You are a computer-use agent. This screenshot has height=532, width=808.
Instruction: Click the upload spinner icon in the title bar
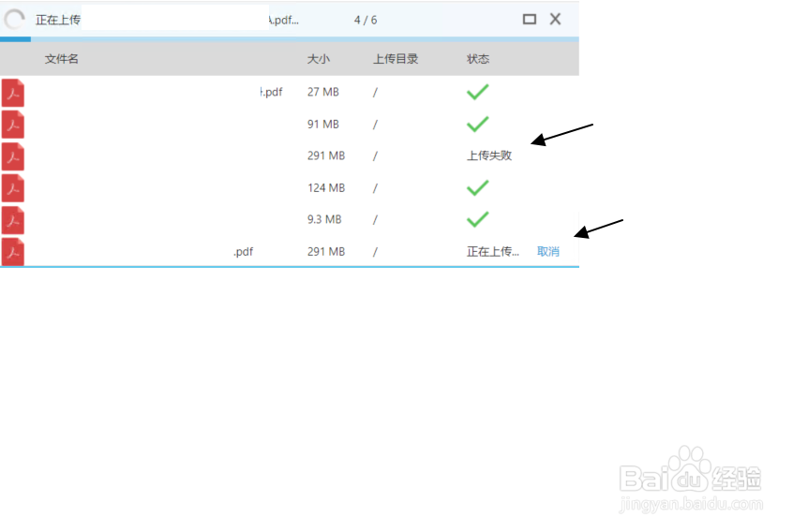[x=14, y=20]
